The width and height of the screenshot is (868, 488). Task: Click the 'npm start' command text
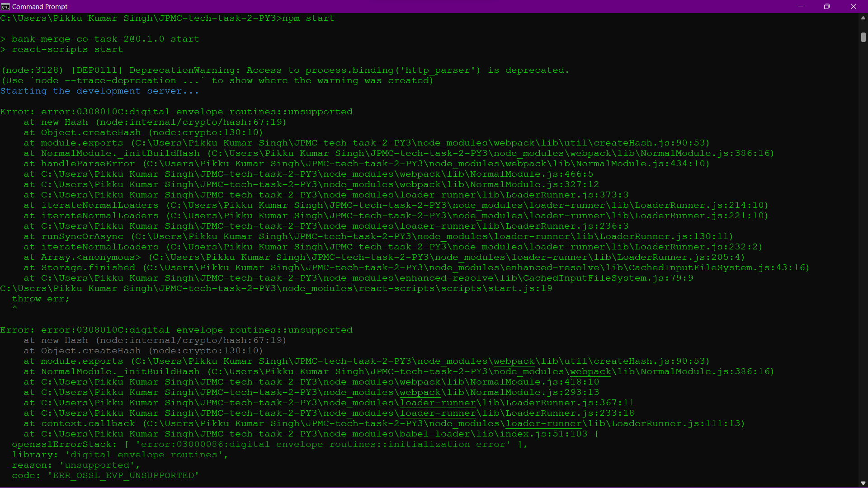[x=308, y=18]
